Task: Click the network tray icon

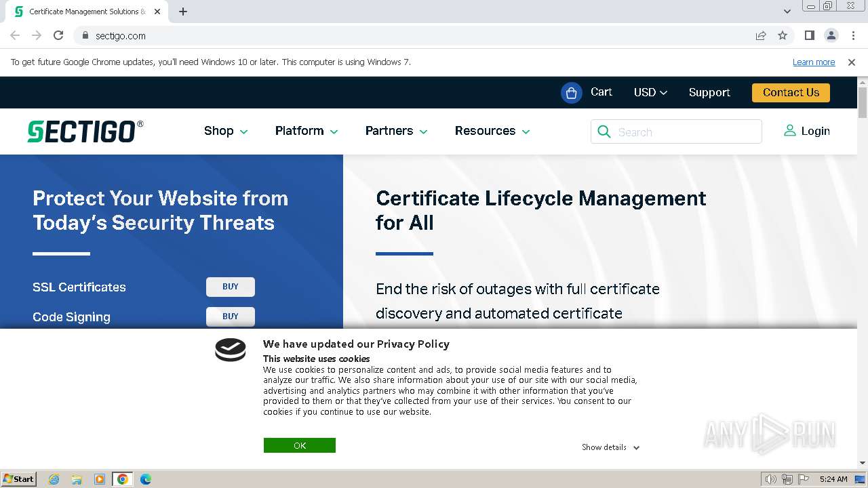Action: pyautogui.click(x=787, y=479)
